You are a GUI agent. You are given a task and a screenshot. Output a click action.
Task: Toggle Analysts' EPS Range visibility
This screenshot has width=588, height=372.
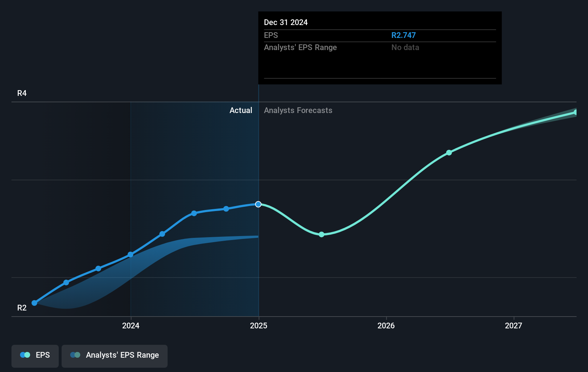pyautogui.click(x=115, y=356)
